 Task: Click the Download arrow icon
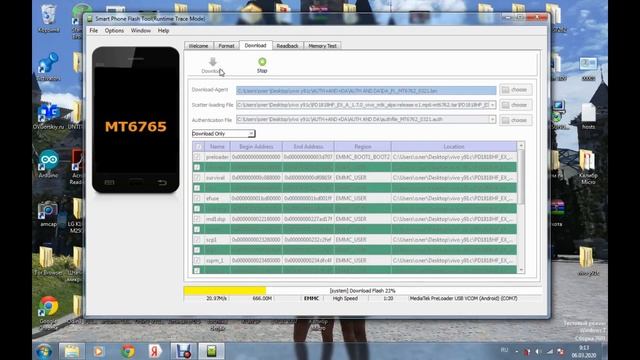pos(212,62)
